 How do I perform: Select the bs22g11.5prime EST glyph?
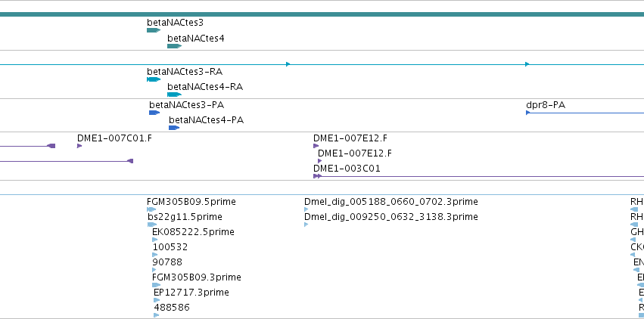click(x=152, y=225)
